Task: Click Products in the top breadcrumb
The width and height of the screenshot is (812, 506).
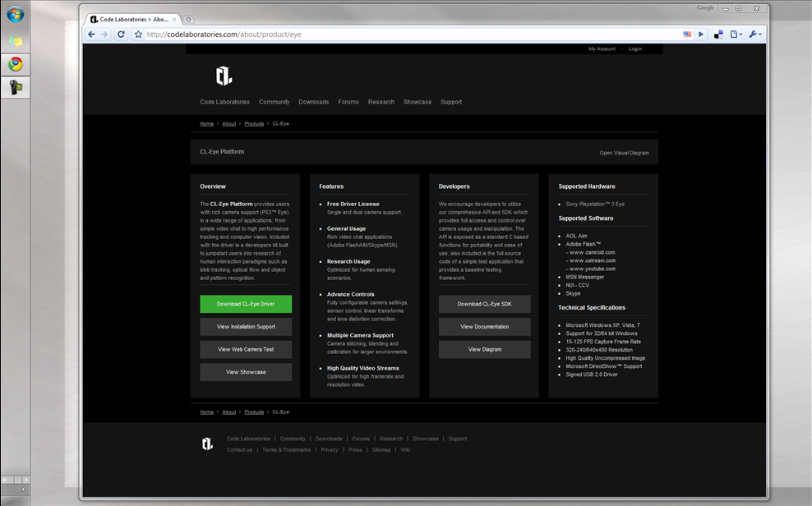Action: tap(254, 124)
